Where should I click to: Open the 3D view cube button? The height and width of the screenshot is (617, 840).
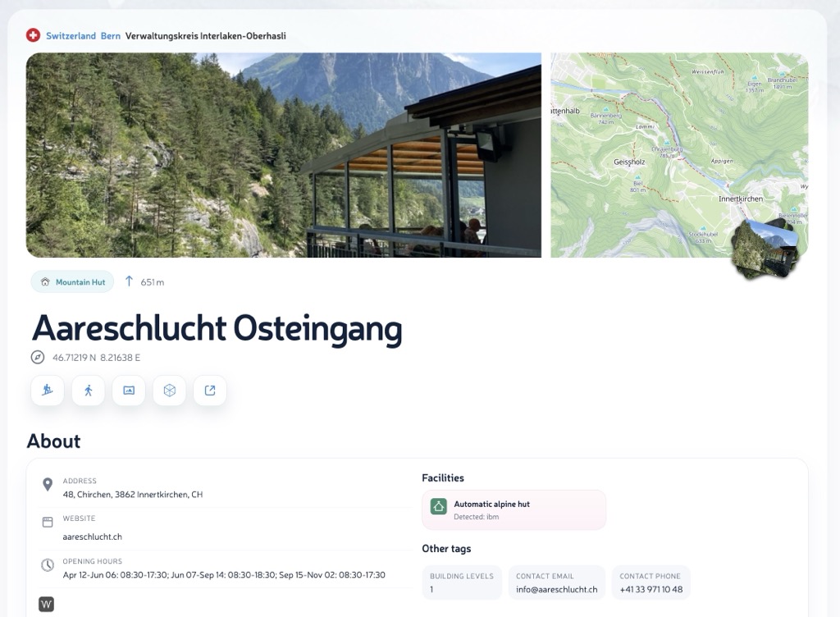click(169, 391)
